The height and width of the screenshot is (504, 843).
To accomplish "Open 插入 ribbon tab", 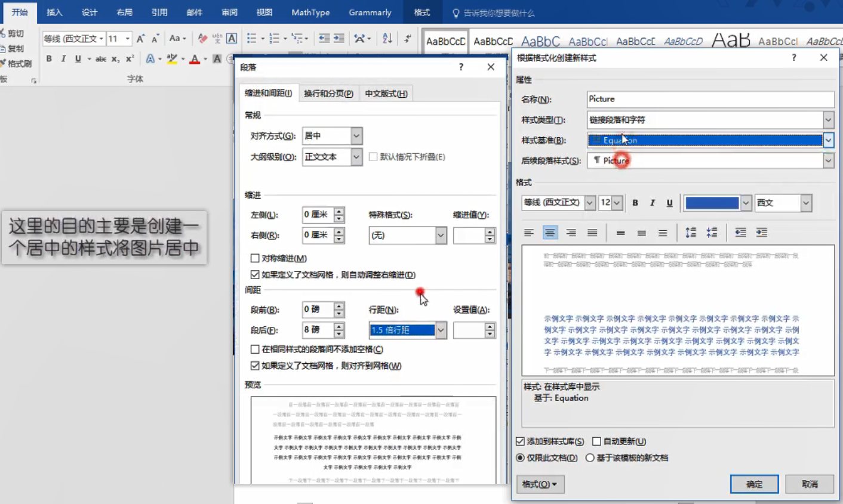I will click(54, 12).
